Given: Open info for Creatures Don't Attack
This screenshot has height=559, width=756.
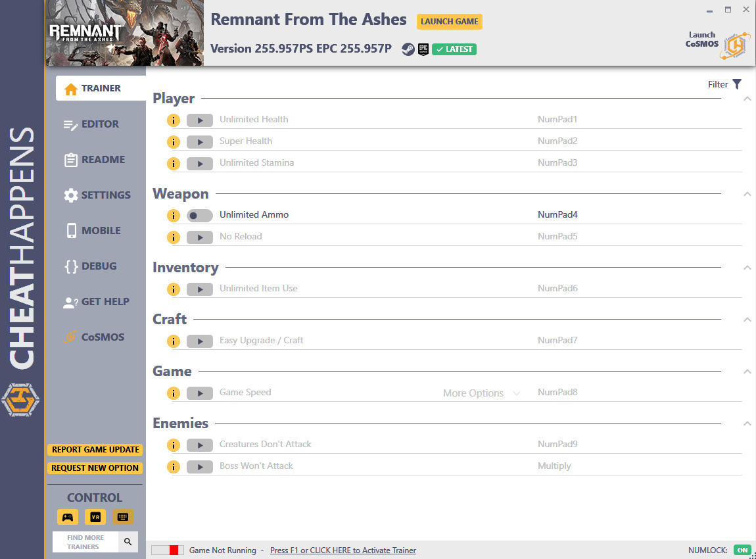Looking at the screenshot, I should (x=174, y=445).
